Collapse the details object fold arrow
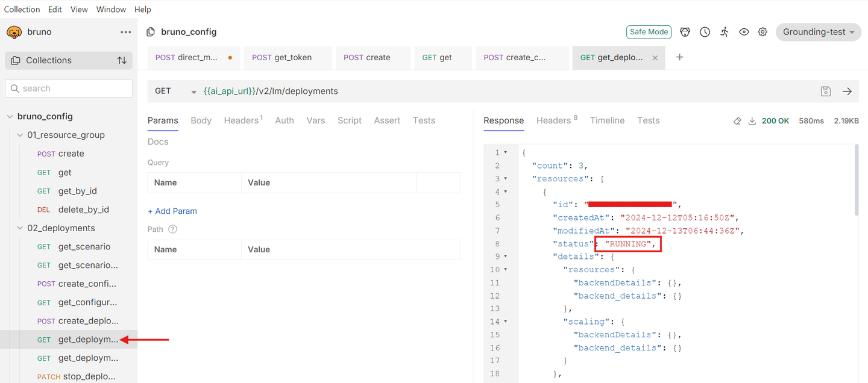This screenshot has width=868, height=383. [505, 257]
